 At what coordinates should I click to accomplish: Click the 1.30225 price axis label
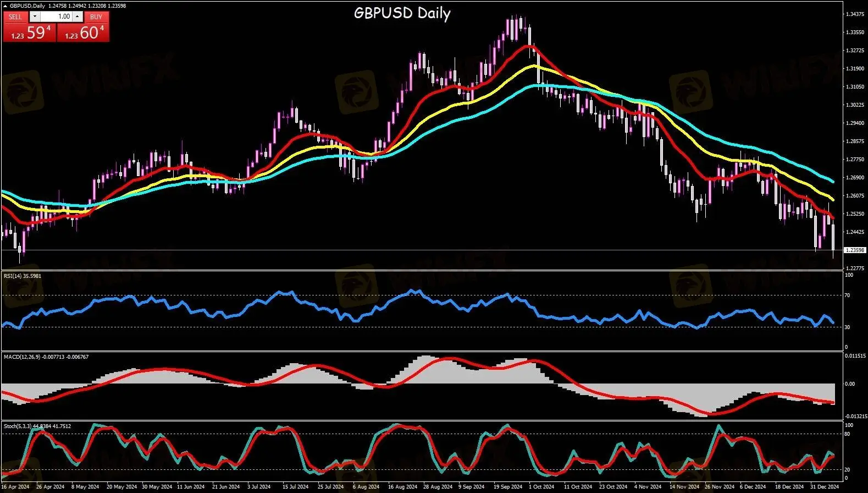854,105
